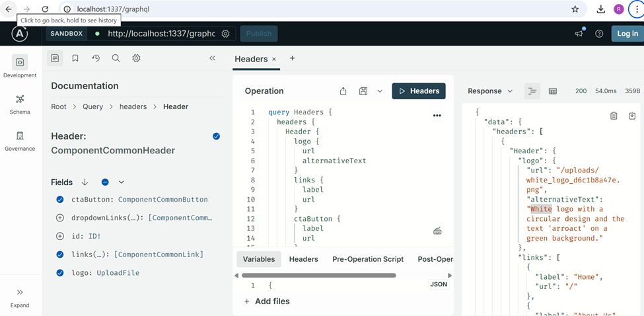The image size is (644, 316).
Task: Select the Documentation panel icon
Action: (55, 58)
